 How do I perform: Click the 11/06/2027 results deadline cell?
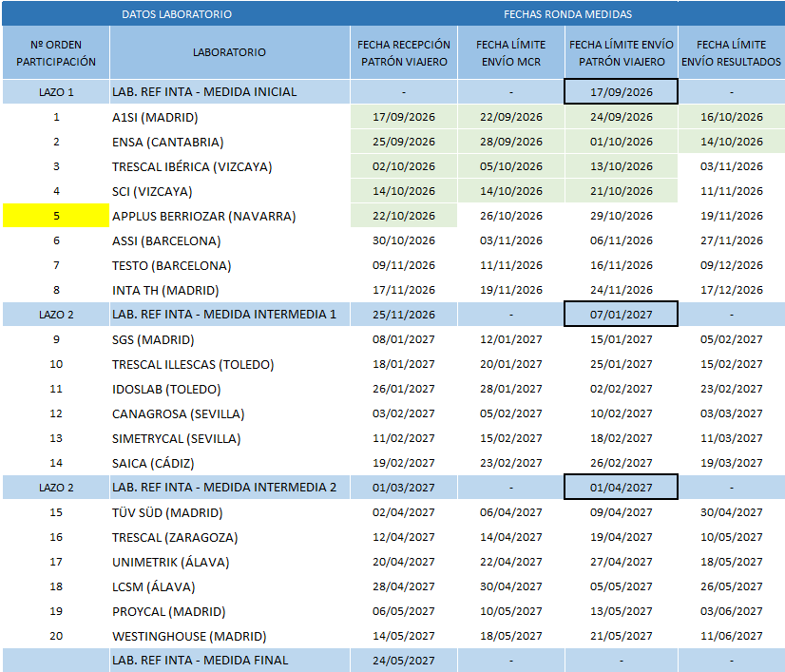[731, 636]
